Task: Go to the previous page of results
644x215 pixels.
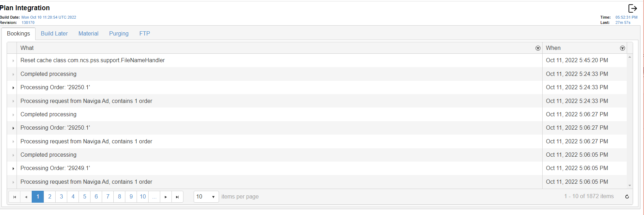Action: tap(26, 197)
